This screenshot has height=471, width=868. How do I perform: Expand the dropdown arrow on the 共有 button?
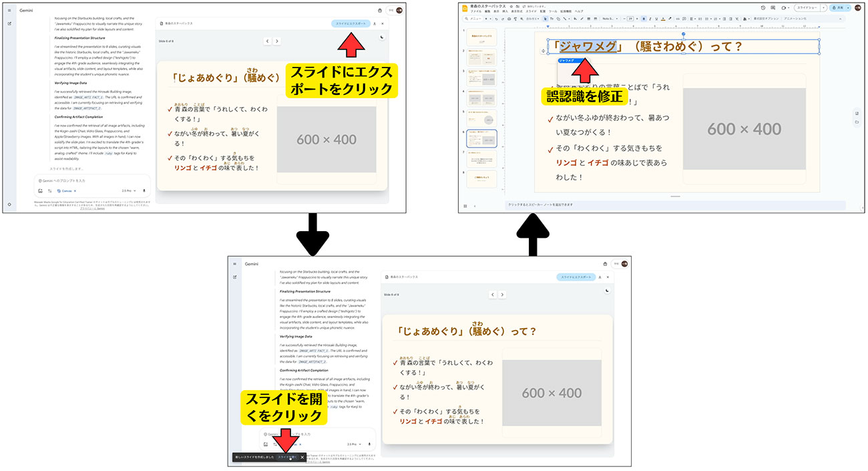coord(848,7)
